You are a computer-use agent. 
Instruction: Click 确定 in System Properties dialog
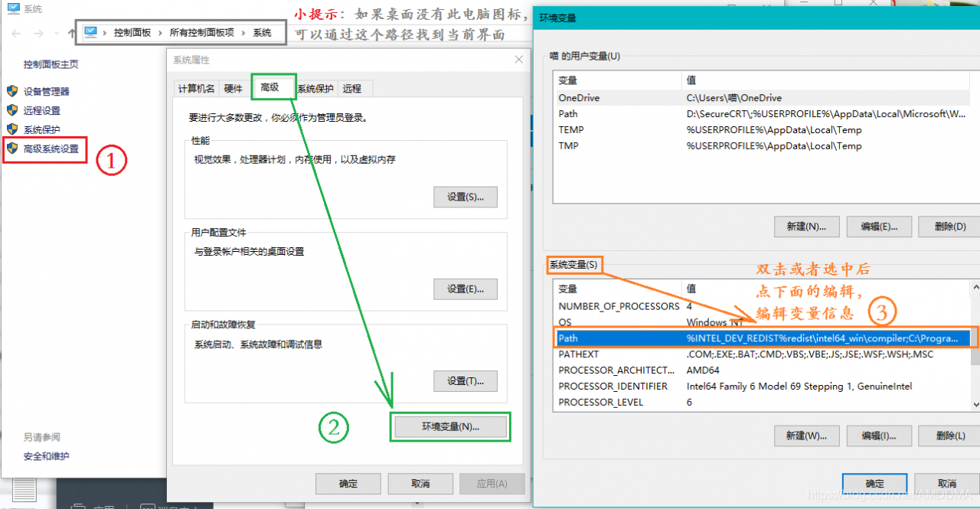tap(348, 484)
